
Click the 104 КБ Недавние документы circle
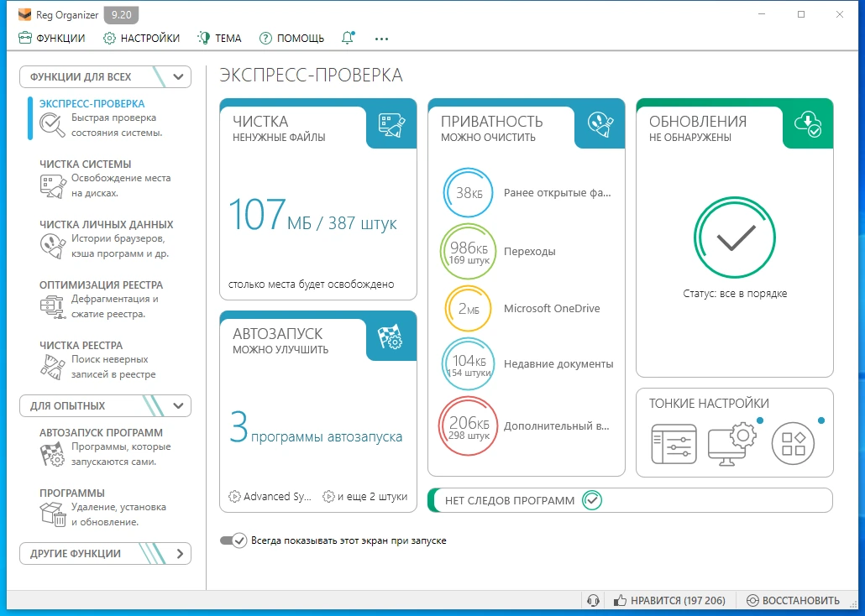[468, 364]
